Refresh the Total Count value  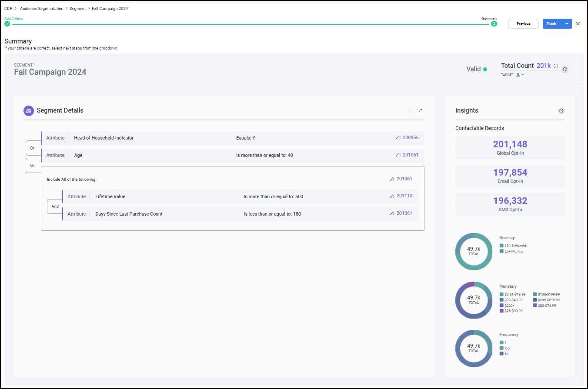(x=565, y=69)
